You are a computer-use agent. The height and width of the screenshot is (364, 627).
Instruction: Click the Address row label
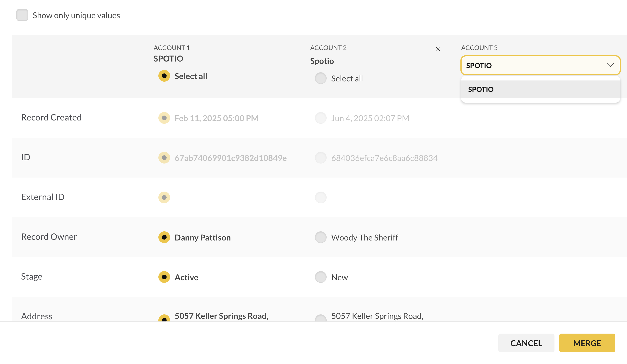pos(37,316)
